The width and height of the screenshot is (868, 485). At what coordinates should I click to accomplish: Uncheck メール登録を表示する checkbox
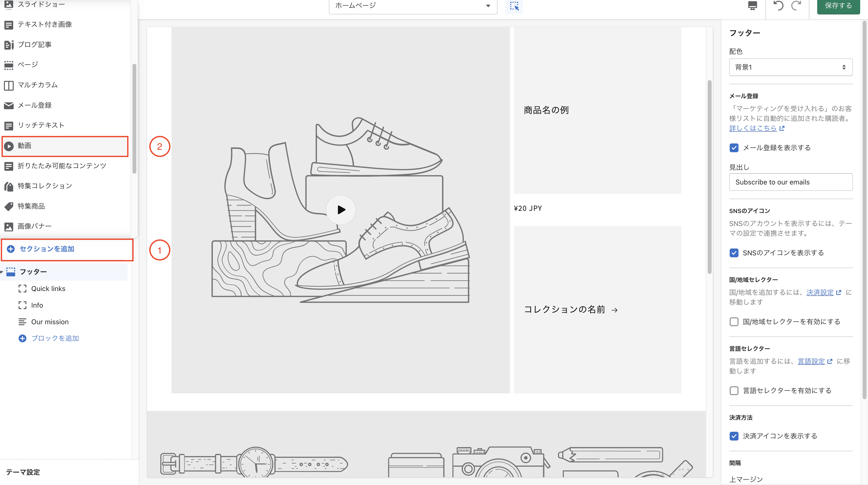coord(734,148)
